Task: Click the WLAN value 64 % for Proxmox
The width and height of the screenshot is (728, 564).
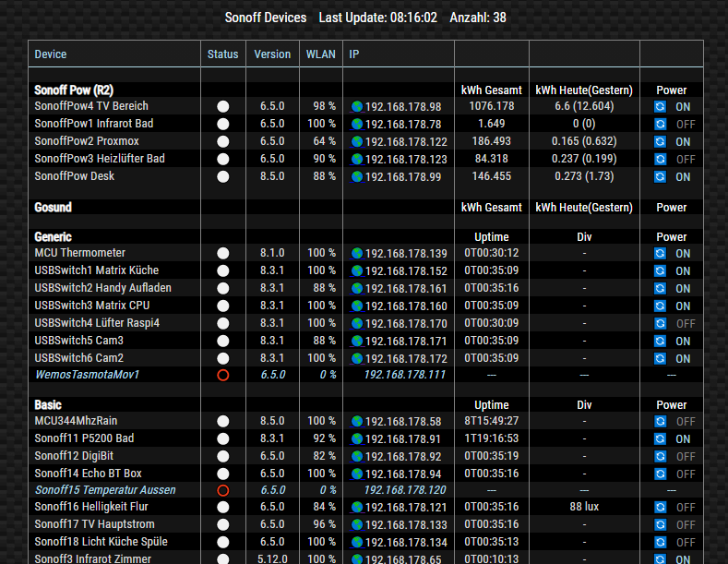Action: coord(324,140)
